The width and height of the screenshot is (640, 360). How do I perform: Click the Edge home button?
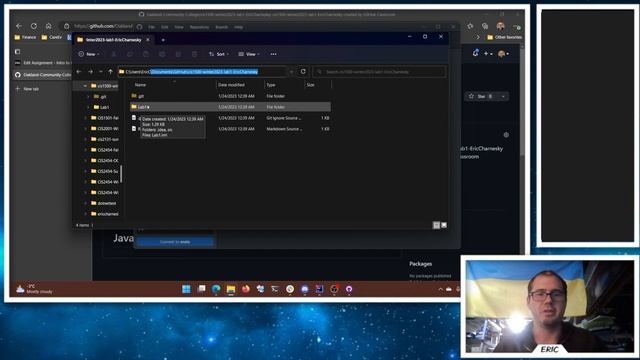[49, 26]
